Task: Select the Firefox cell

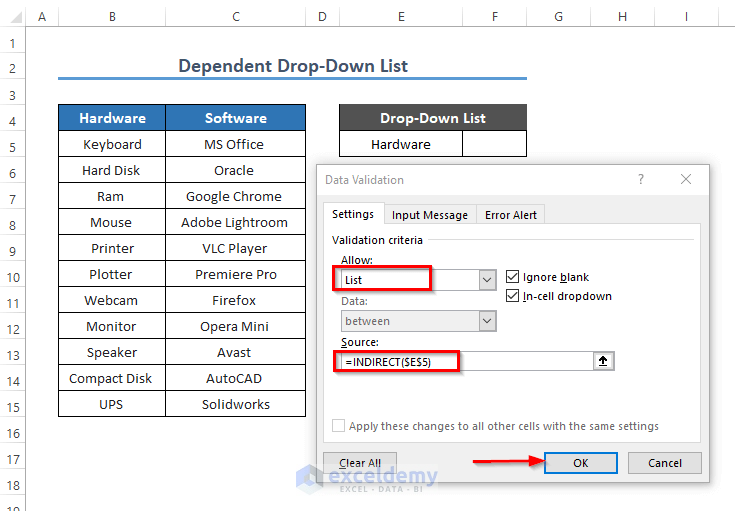Action: [x=236, y=300]
